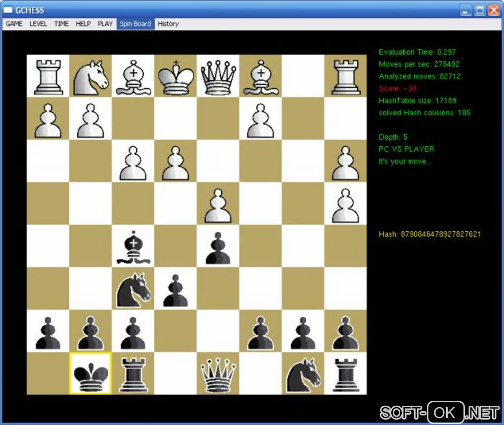Maximize the GCHESS window
504x425 pixels.
(x=480, y=10)
